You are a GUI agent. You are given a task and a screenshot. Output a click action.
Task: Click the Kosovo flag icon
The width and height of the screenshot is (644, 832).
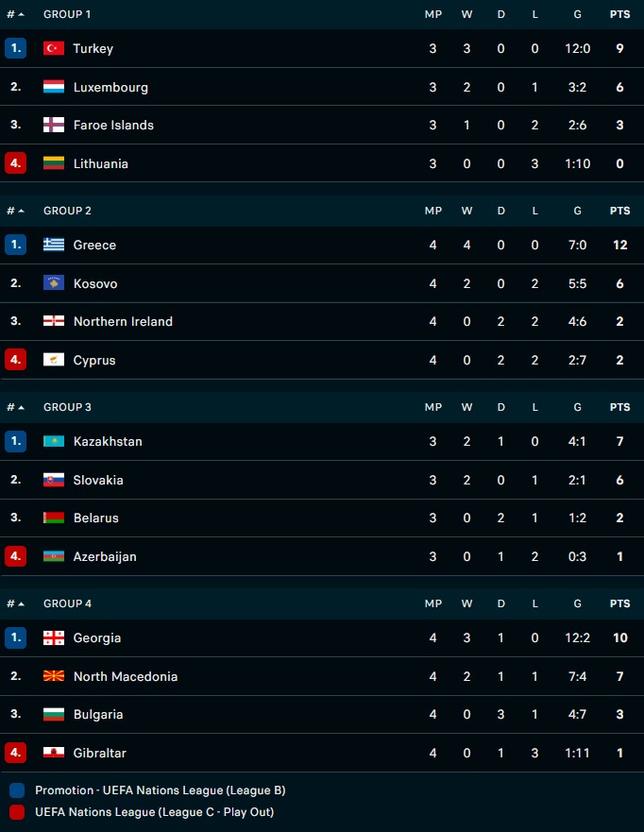(54, 283)
